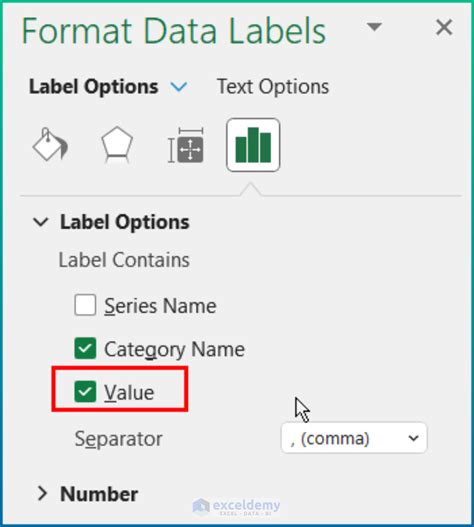Open the Effects pentagon tab
The height and width of the screenshot is (527, 474).
pos(117,145)
